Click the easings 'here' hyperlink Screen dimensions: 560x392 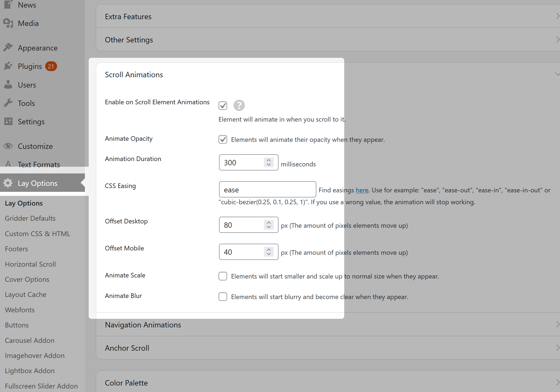pyautogui.click(x=362, y=190)
